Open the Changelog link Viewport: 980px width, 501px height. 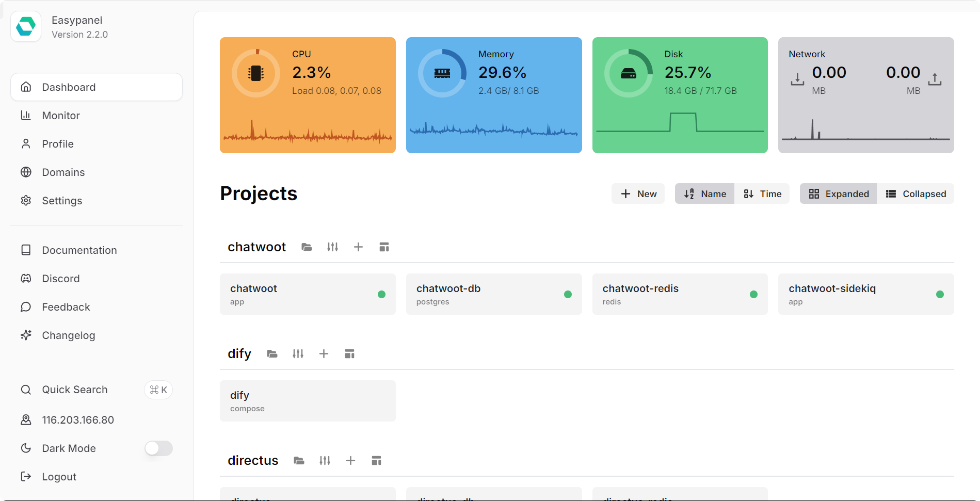coord(97,335)
